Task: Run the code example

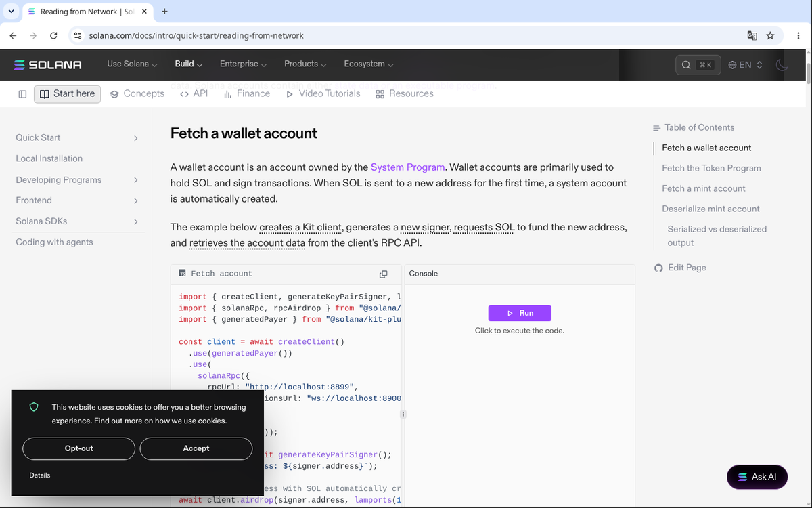Action: [520, 313]
